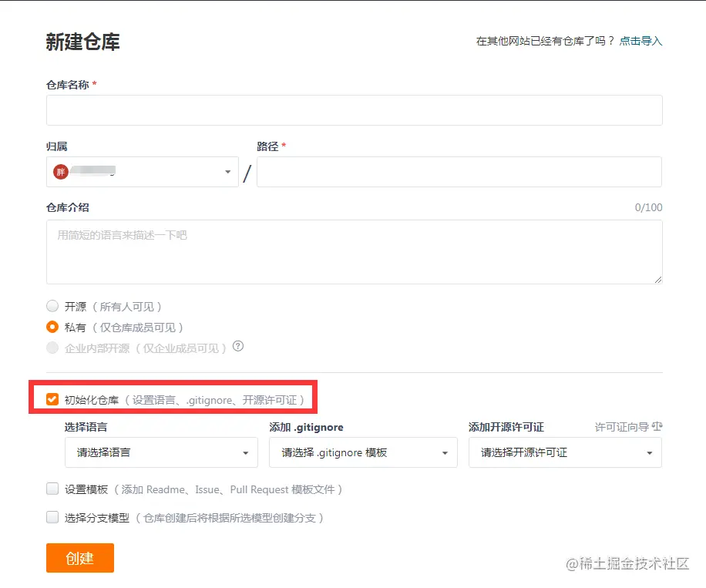Click the 新建仓库 heading text
706x588 pixels.
tap(82, 42)
